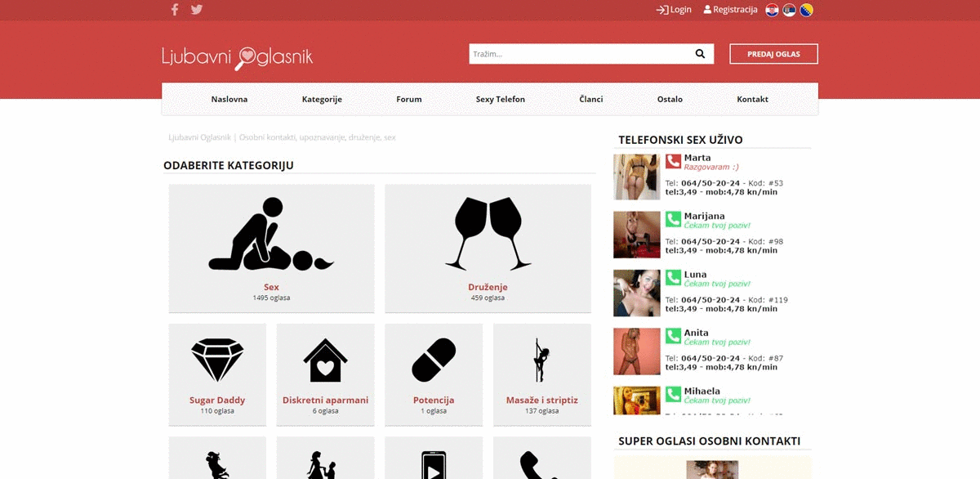Click the green phone icon next to Marijana

click(672, 219)
